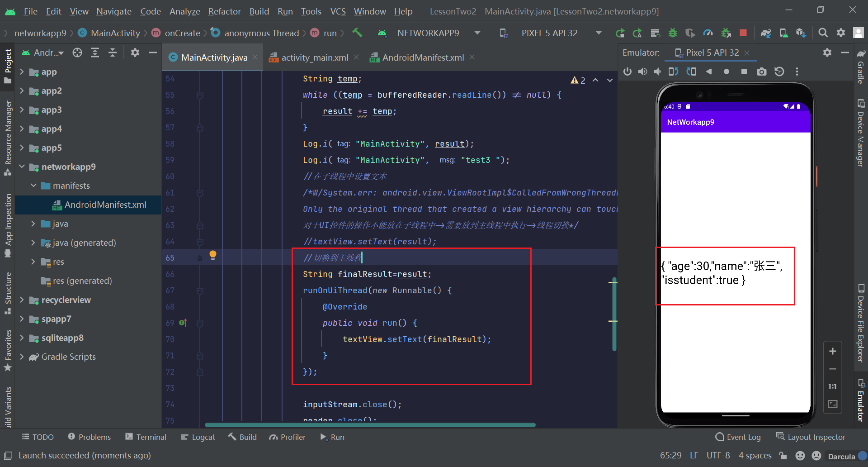Screen dimensions: 868x467
Task: Expand the recyclerview project node
Action: [x=22, y=300]
